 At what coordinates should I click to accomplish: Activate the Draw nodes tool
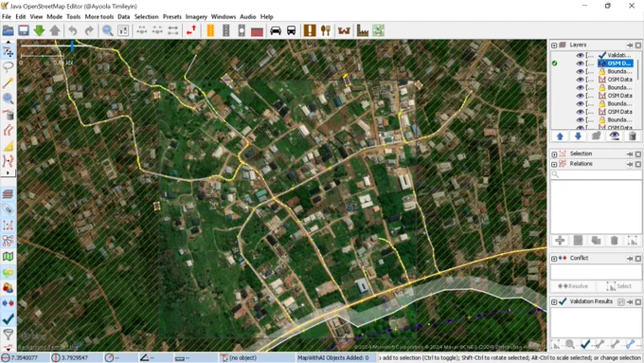[8, 83]
